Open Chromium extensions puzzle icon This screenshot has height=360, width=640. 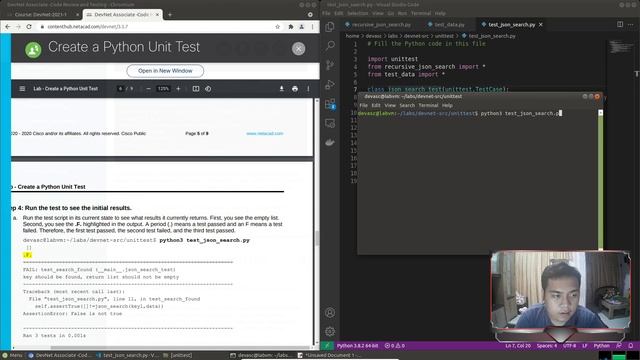[x=291, y=27]
